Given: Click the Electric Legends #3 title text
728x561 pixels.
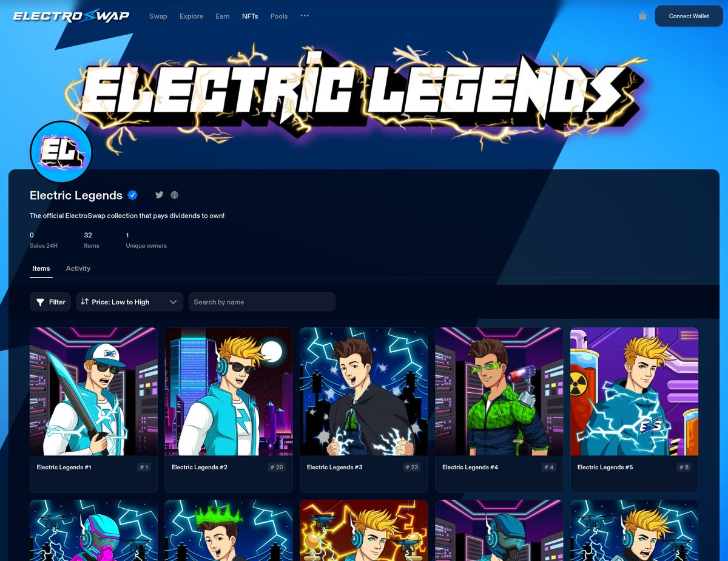Looking at the screenshot, I should tap(335, 467).
